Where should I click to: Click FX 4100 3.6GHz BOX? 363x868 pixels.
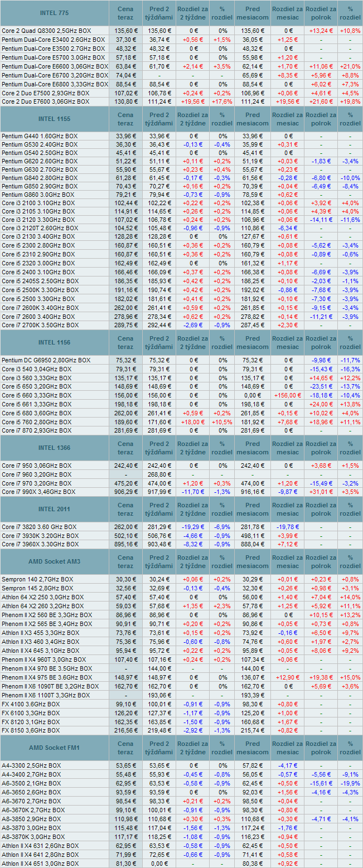[31, 704]
